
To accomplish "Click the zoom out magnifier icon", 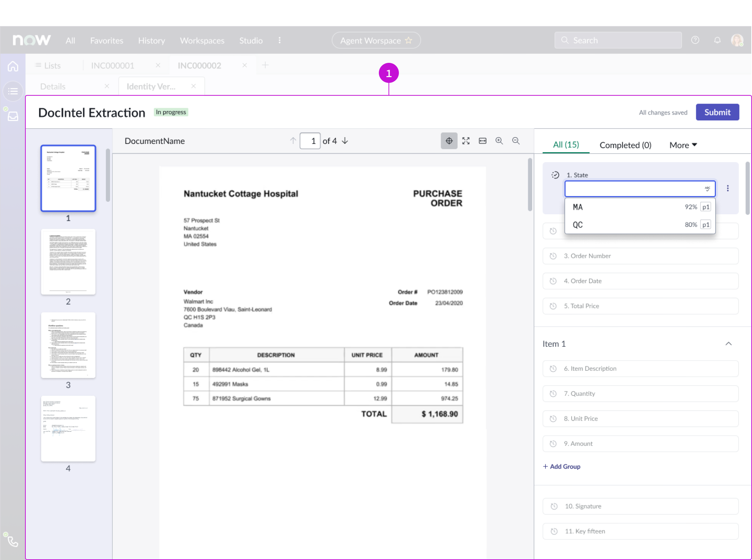I will [x=516, y=141].
